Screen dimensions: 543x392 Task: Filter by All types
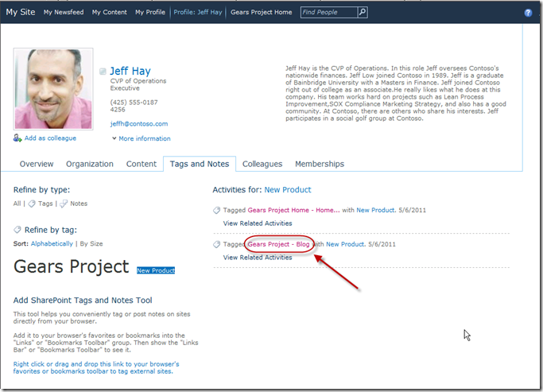coord(17,204)
